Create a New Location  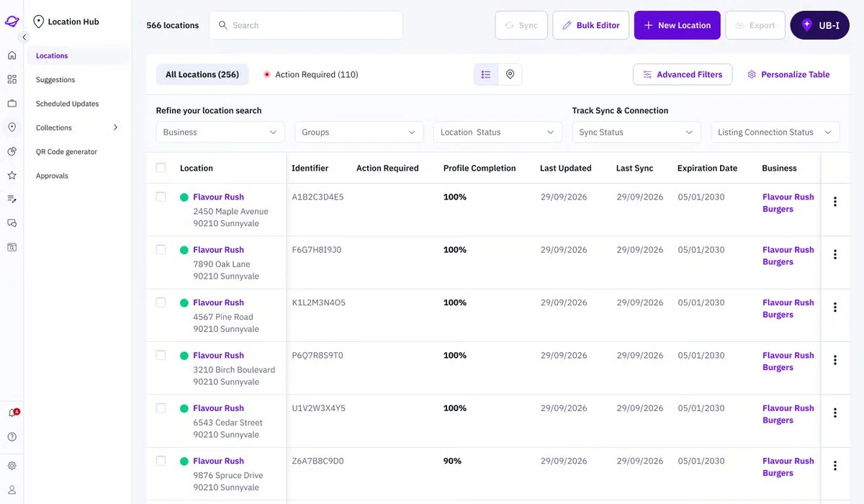tap(678, 25)
